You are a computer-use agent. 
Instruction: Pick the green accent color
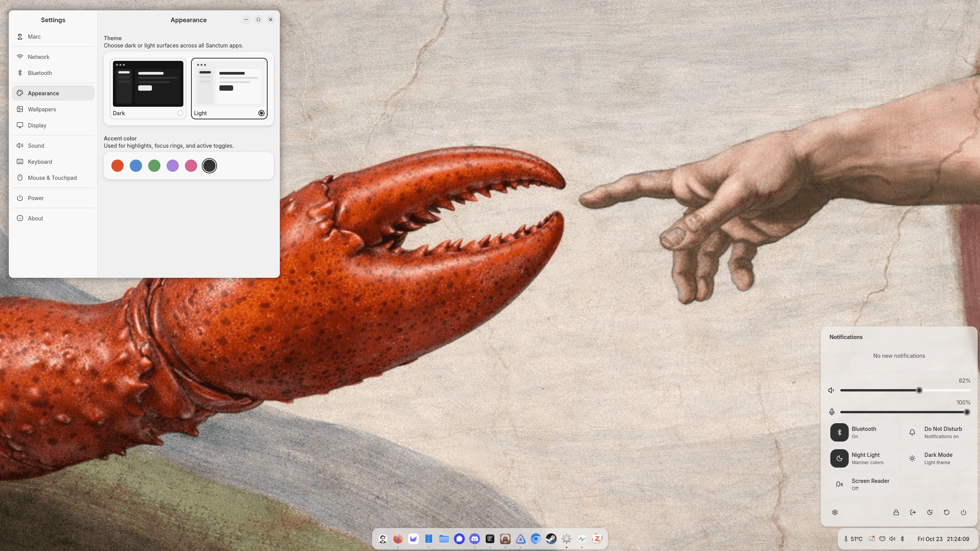154,166
